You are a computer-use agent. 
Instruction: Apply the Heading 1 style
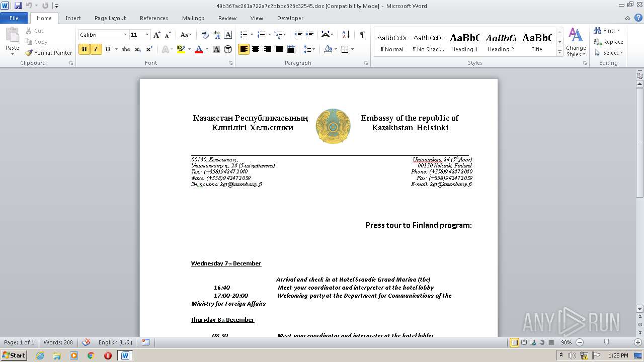tap(464, 42)
